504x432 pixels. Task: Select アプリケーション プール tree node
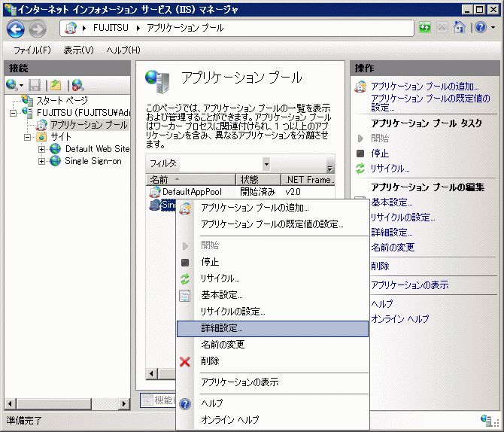(89, 125)
